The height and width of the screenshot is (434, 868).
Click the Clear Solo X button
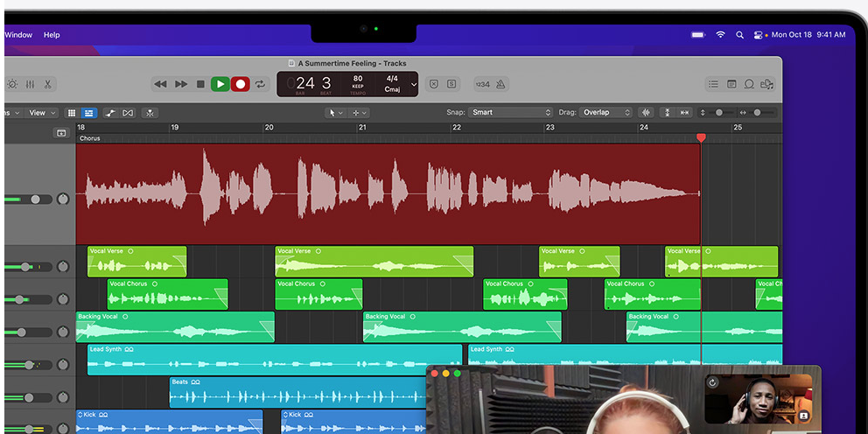434,84
